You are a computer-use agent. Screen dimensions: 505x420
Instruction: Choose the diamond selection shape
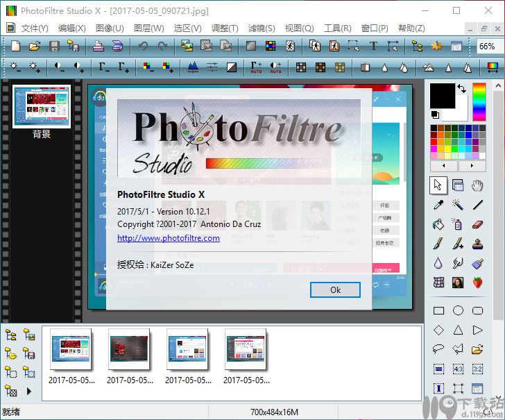(438, 330)
